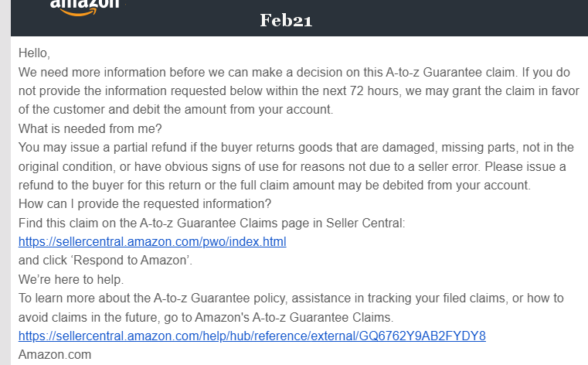Click the Amazon logo in the header
Image resolution: width=588 pixels, height=365 pixels.
tap(84, 8)
